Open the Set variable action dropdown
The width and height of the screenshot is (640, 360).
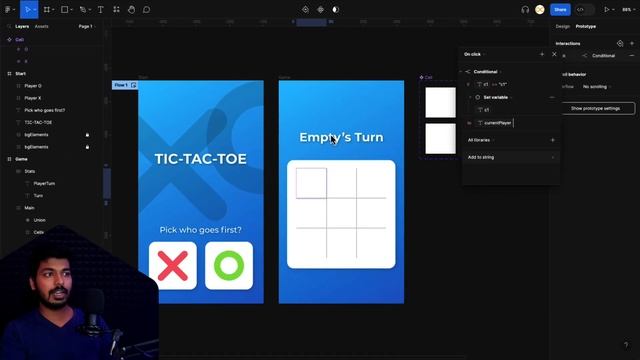click(498, 98)
